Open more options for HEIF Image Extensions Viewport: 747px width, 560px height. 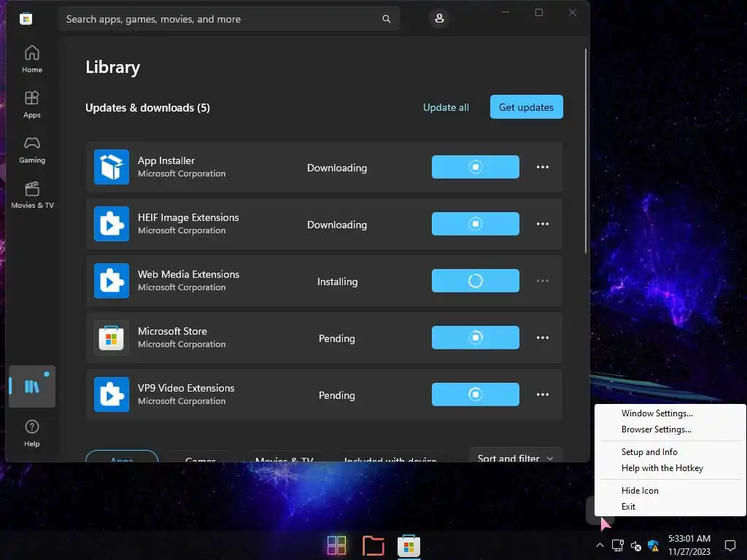tap(543, 224)
